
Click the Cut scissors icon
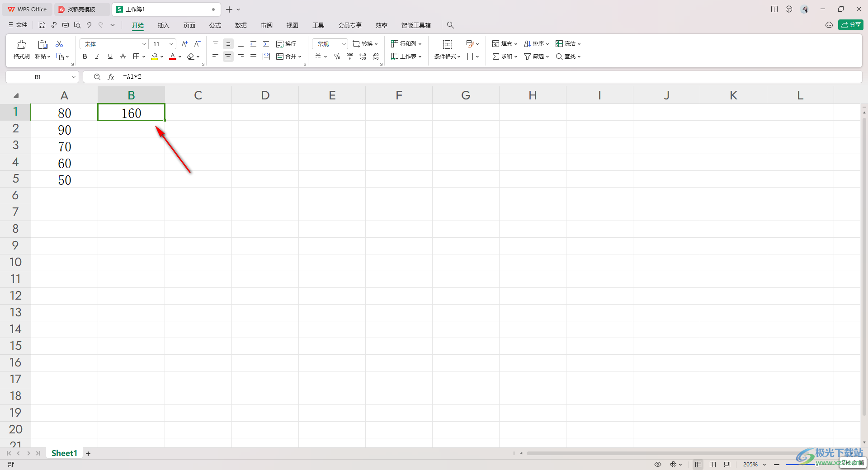tap(59, 44)
